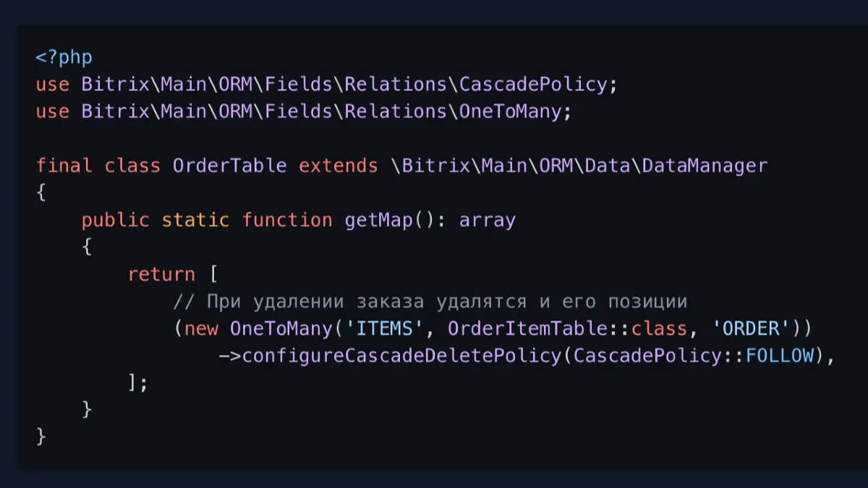Click the array return type
Image resolution: width=868 pixels, height=488 pixels.
[488, 220]
